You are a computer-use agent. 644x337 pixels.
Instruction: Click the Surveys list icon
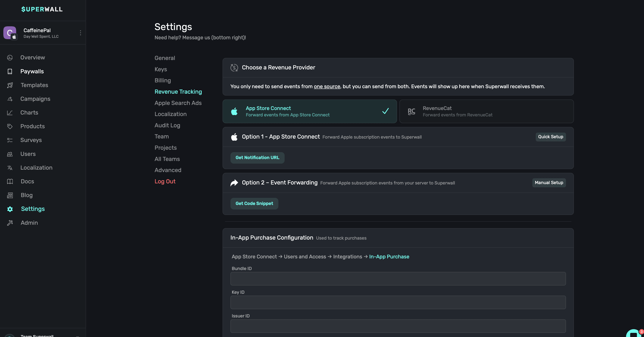point(10,140)
